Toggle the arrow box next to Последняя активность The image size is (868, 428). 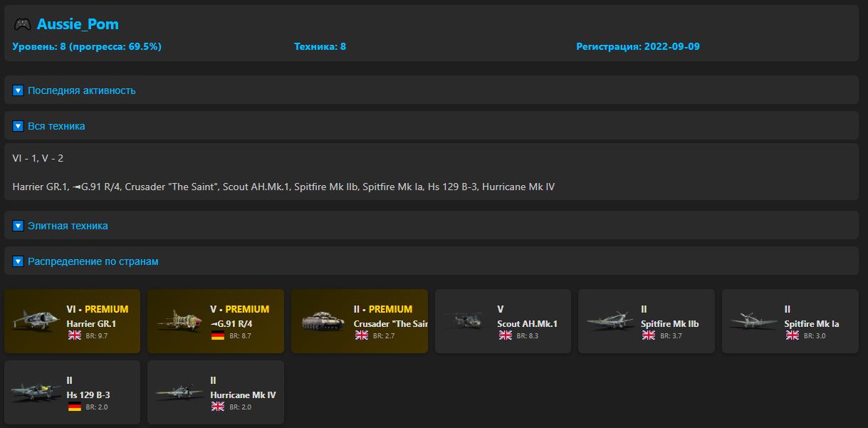coord(19,90)
